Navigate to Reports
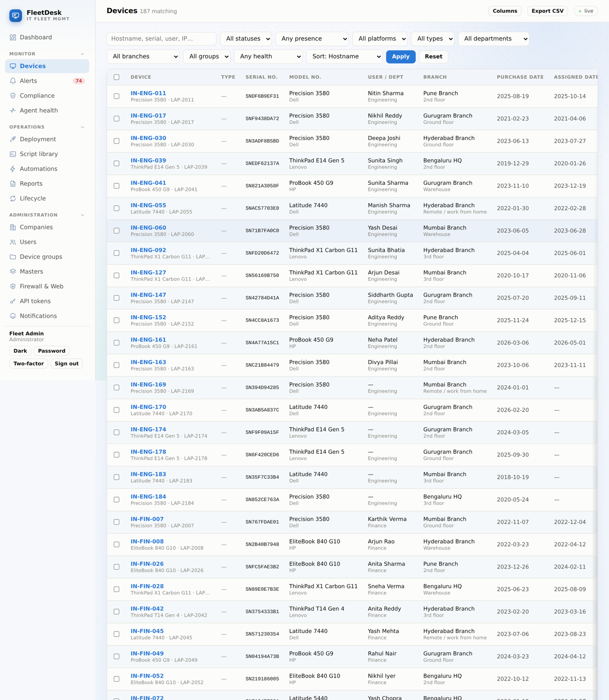 click(x=47, y=184)
